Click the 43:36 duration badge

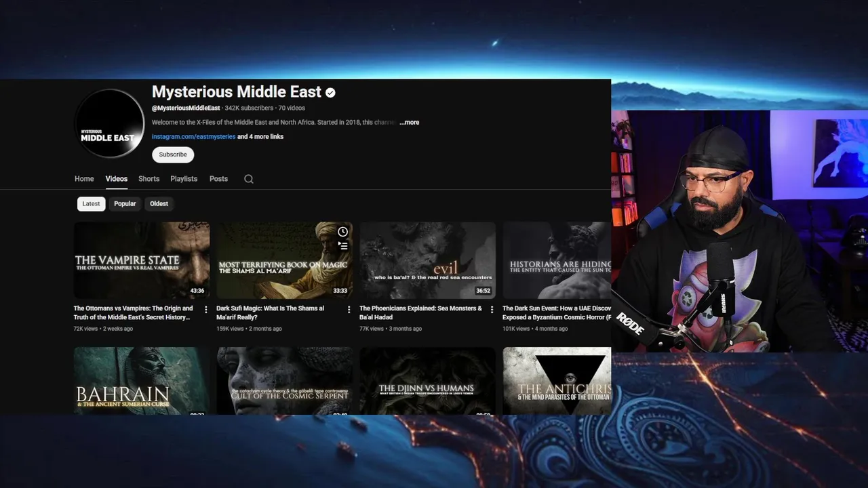coord(197,291)
